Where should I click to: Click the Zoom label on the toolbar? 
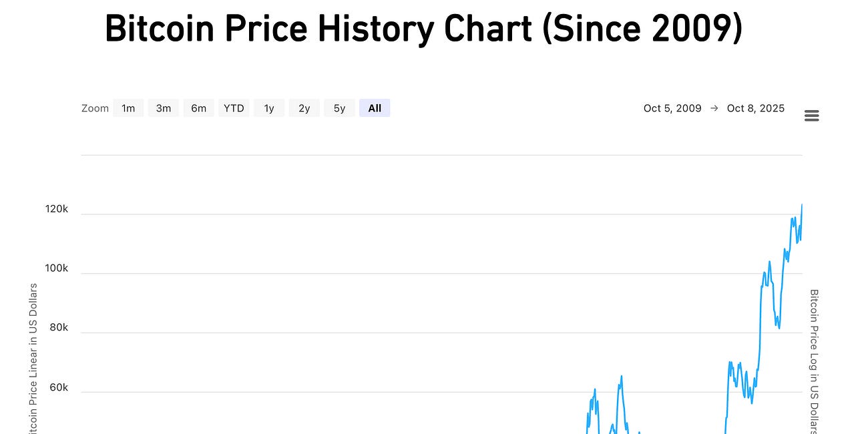[x=95, y=107]
